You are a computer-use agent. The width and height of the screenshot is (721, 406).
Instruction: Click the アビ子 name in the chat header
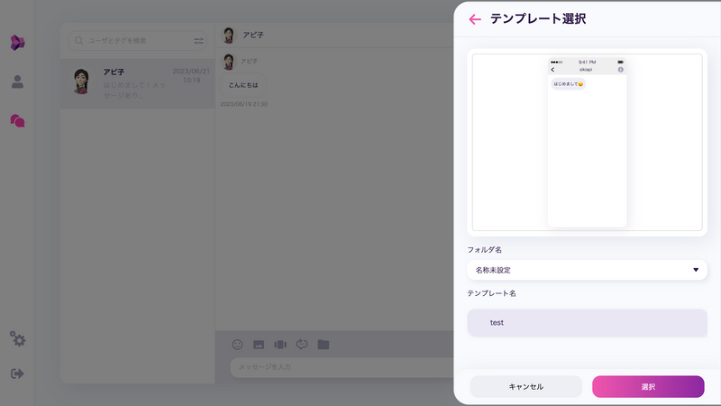pos(253,35)
